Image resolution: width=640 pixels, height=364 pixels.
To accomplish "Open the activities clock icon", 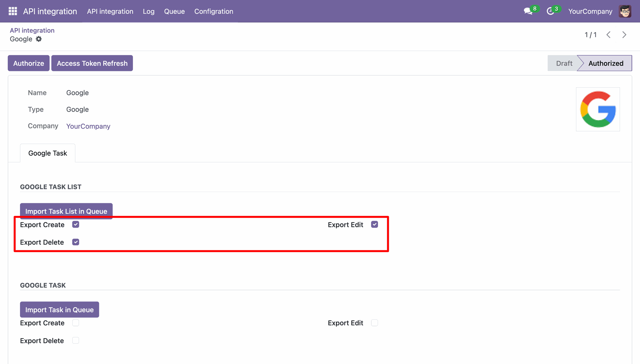I will [550, 11].
